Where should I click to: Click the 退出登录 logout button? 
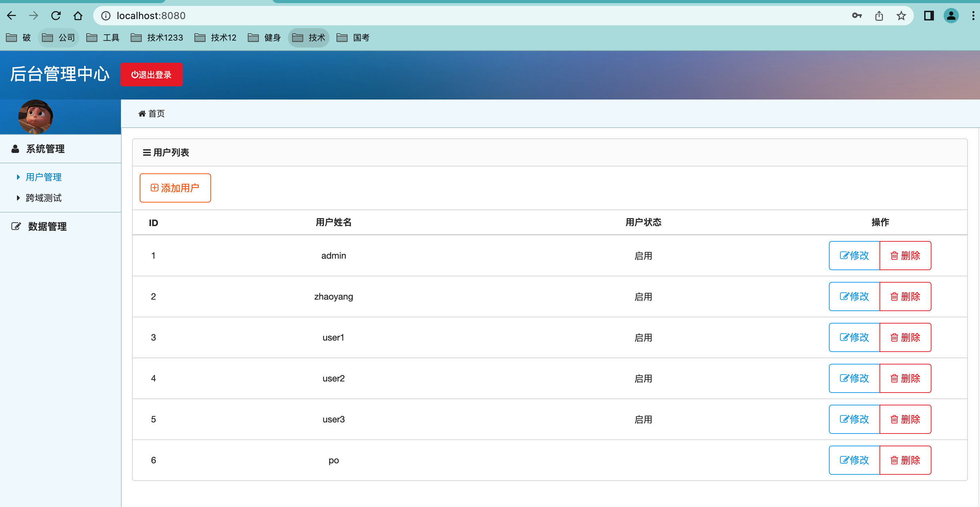151,75
